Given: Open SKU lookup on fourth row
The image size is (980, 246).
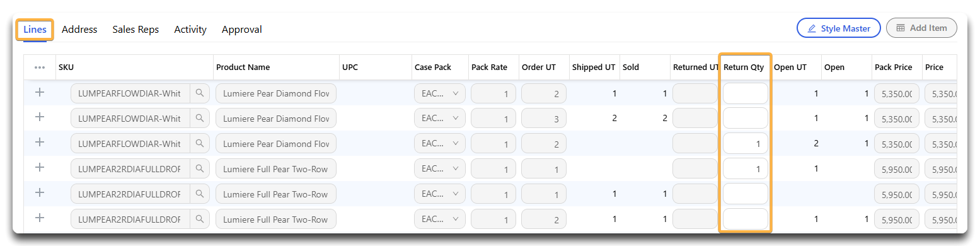Looking at the screenshot, I should [x=200, y=169].
